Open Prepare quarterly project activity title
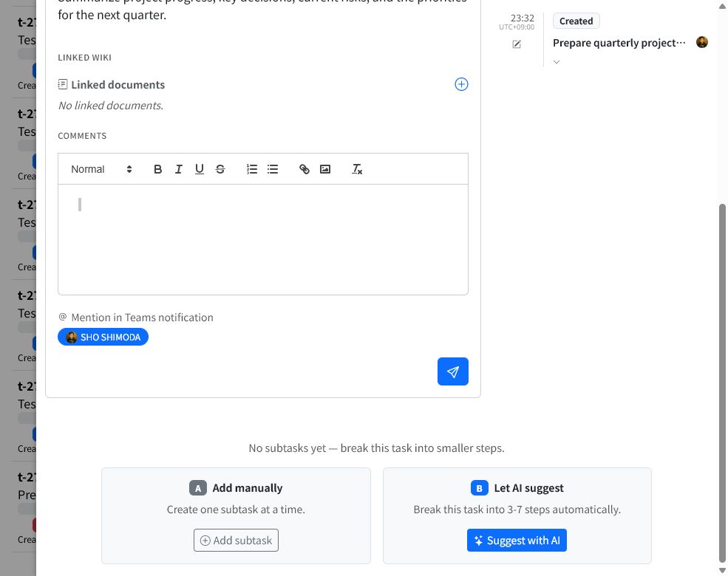The width and height of the screenshot is (728, 576). [x=619, y=43]
